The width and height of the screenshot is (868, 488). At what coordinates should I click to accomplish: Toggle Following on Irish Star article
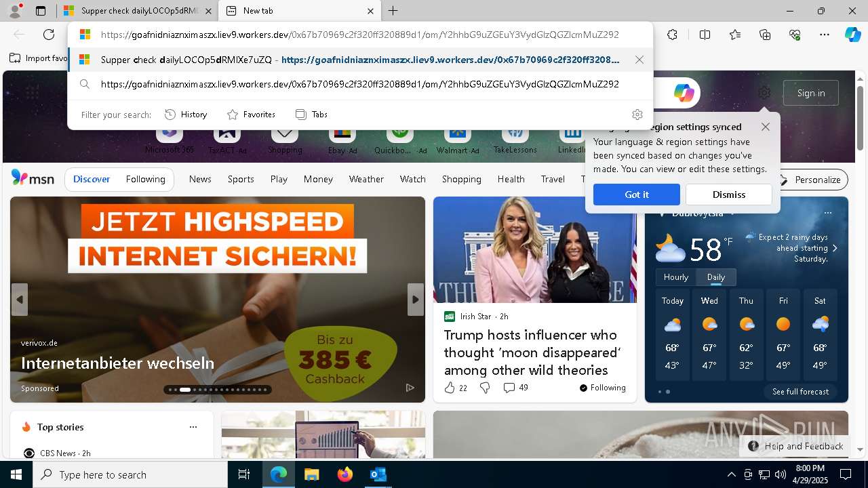click(602, 388)
